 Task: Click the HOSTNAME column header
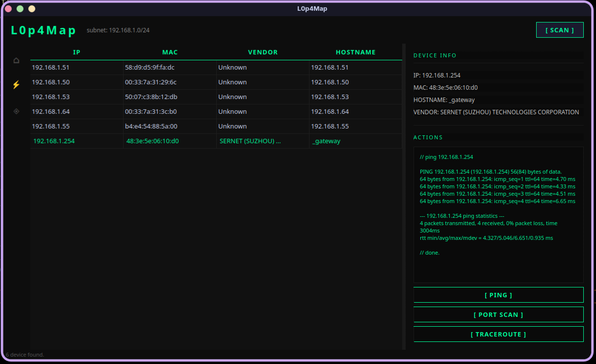[356, 52]
